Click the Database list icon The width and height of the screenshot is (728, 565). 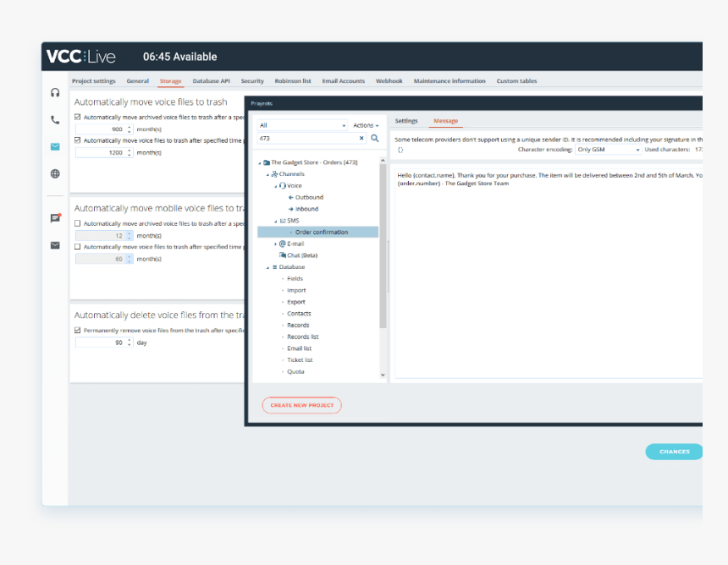(274, 266)
